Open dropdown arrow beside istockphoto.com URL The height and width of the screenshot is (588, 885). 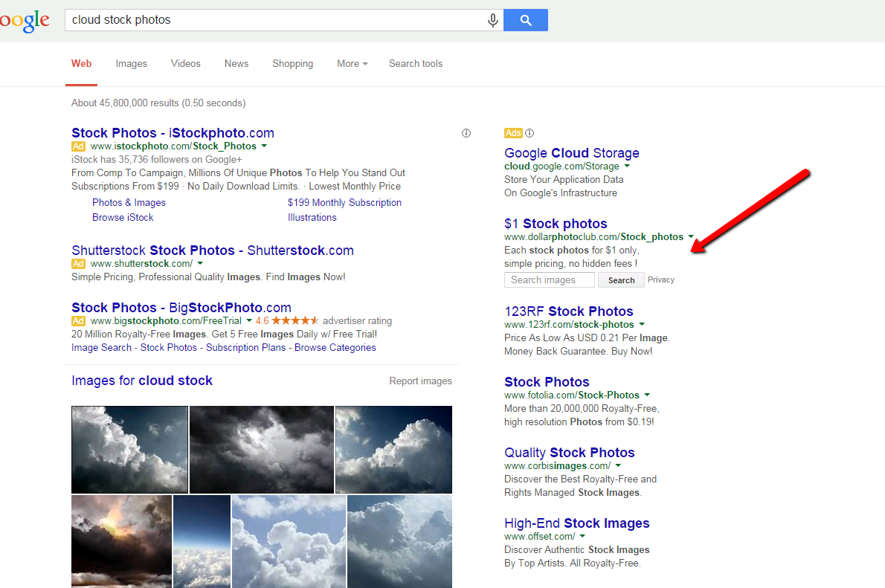(x=264, y=146)
